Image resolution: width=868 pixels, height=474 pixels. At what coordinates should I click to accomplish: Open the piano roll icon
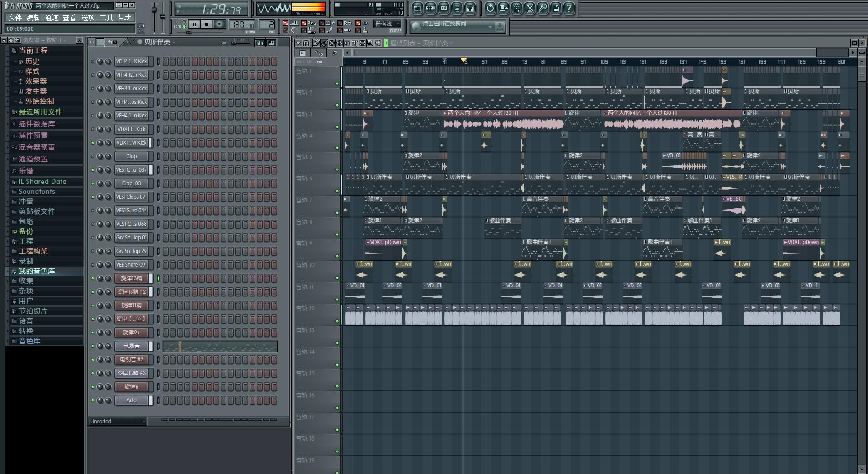tap(443, 8)
